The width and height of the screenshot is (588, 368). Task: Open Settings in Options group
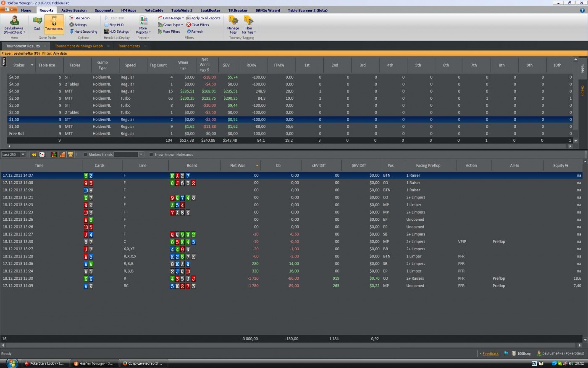coord(78,25)
